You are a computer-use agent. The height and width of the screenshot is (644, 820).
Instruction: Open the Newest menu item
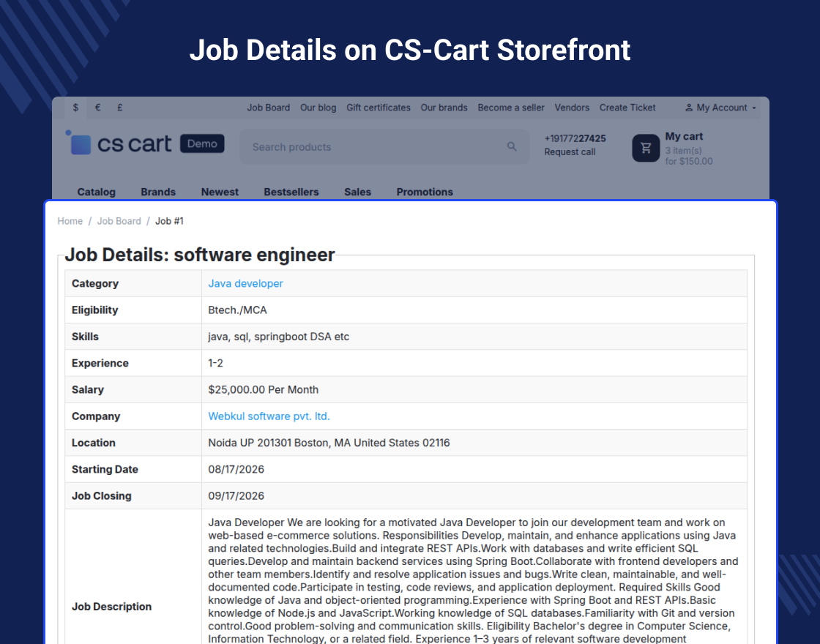[220, 192]
